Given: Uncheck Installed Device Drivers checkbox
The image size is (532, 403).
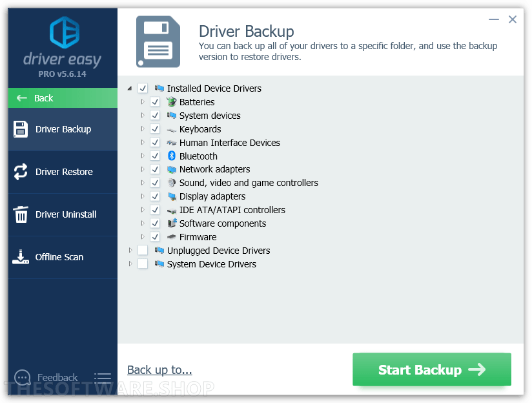Looking at the screenshot, I should click(x=143, y=88).
